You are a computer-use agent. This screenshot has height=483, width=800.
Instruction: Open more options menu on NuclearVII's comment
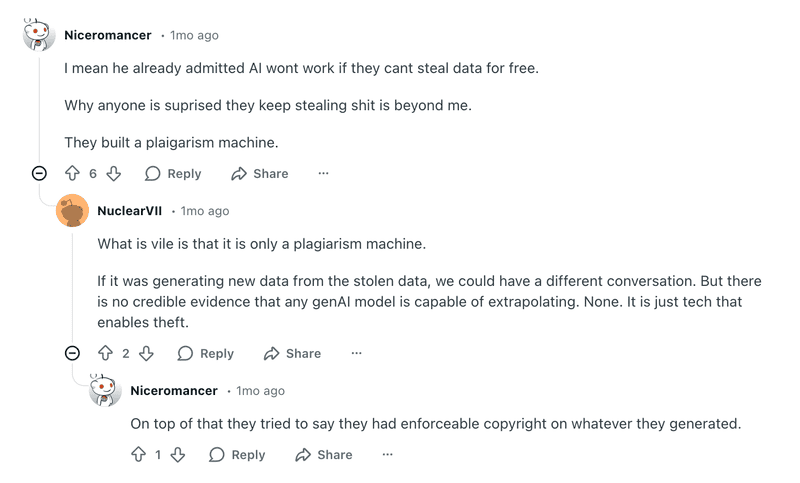coord(356,353)
